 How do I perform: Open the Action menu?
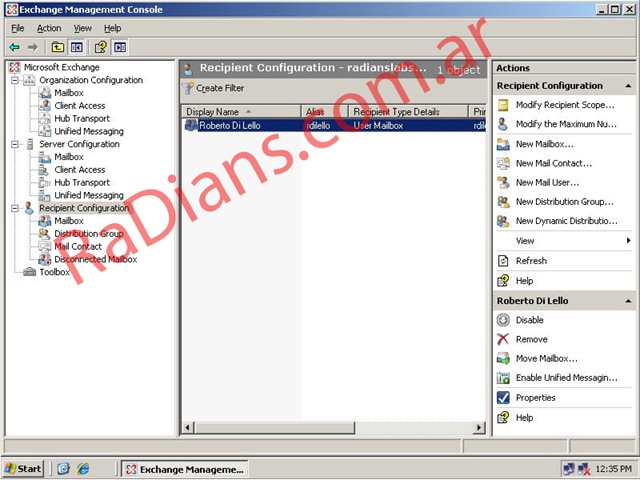[x=49, y=28]
